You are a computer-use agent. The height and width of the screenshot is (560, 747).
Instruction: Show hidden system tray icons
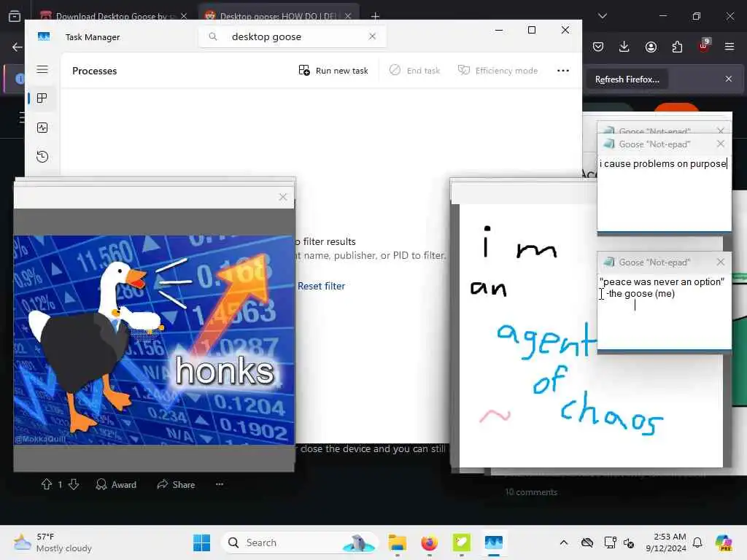[x=564, y=542]
